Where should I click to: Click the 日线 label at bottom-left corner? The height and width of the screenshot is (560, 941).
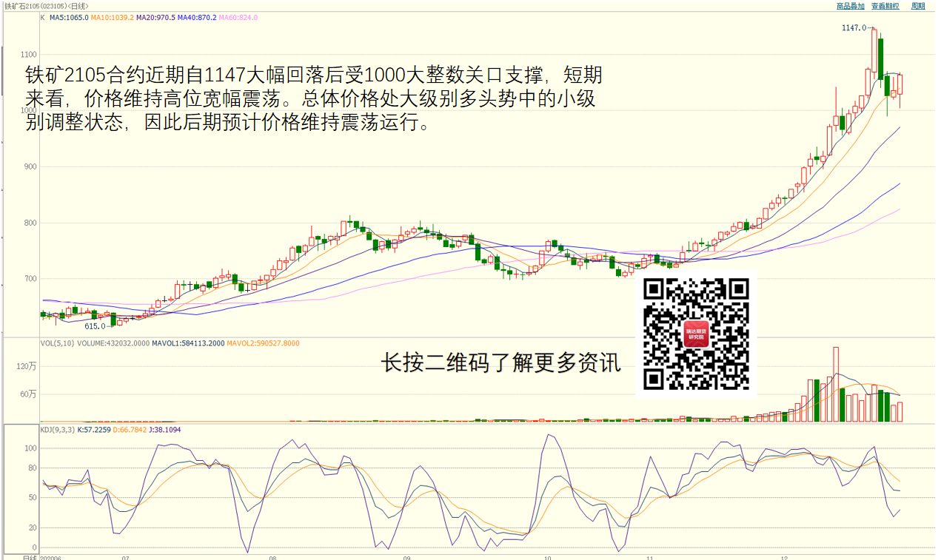[30, 557]
